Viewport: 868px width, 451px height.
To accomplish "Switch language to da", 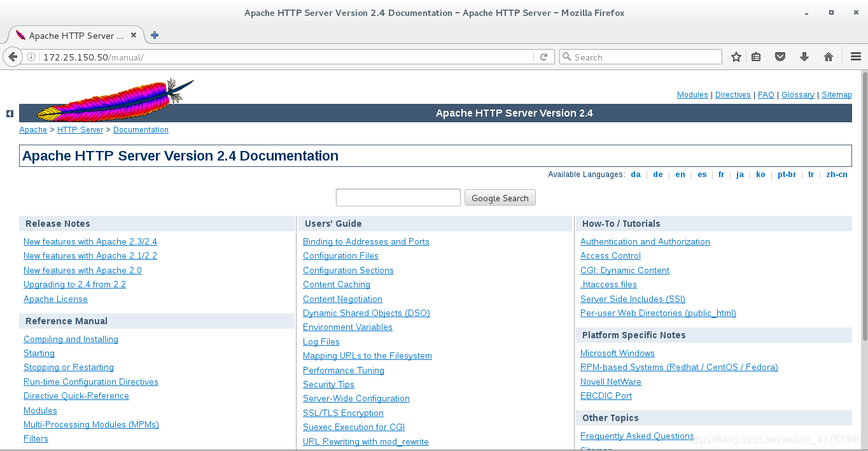I will 636,175.
